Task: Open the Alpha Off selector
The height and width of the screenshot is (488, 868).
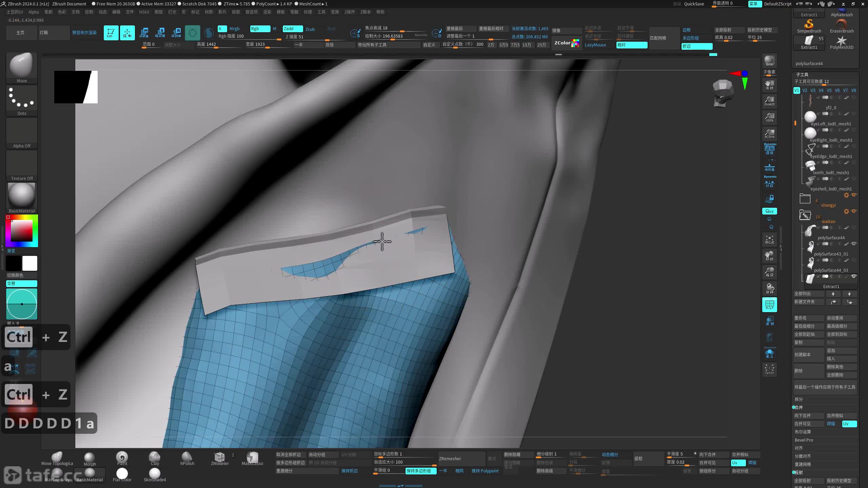Action: coord(22,133)
